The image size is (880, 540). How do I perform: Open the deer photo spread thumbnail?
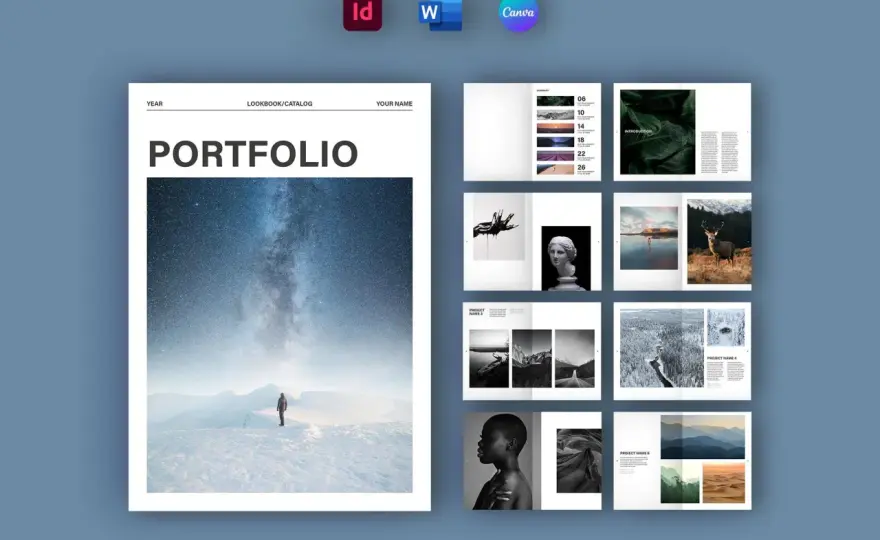coord(682,241)
